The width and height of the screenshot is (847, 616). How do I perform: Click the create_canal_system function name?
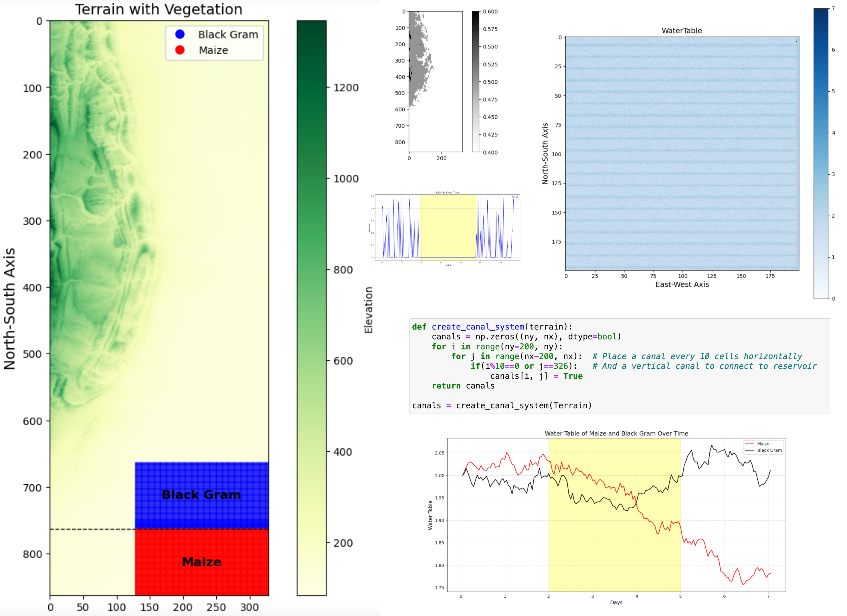(x=478, y=327)
